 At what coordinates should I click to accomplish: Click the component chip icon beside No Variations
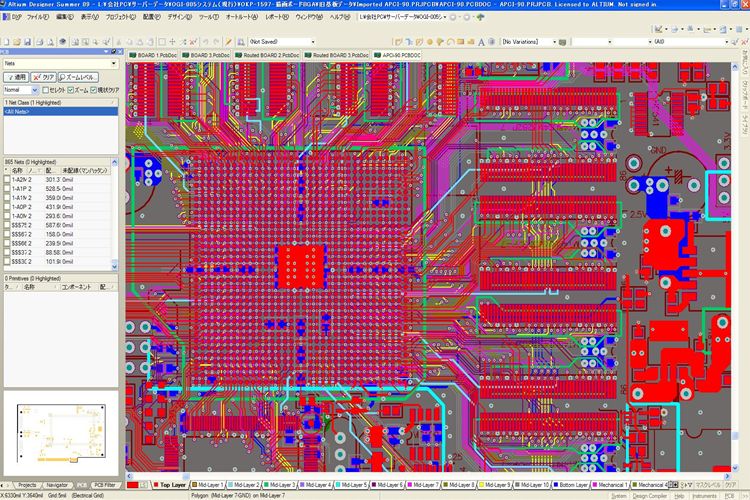(x=562, y=42)
